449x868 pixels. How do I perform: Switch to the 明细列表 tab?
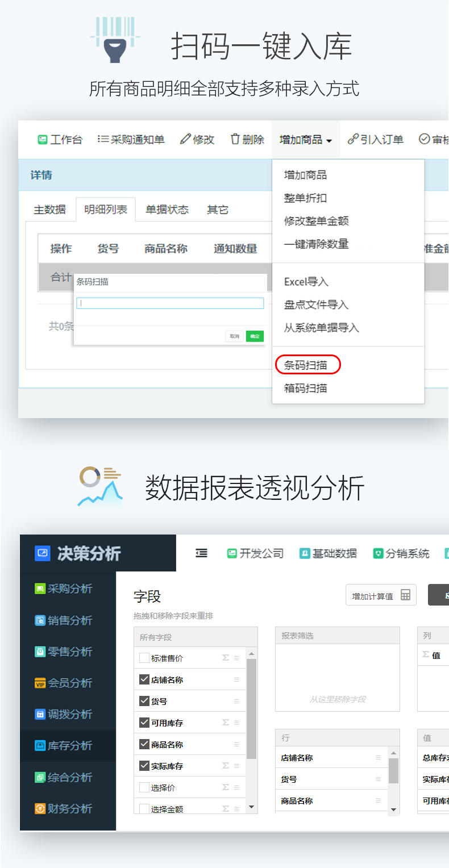coord(106,209)
